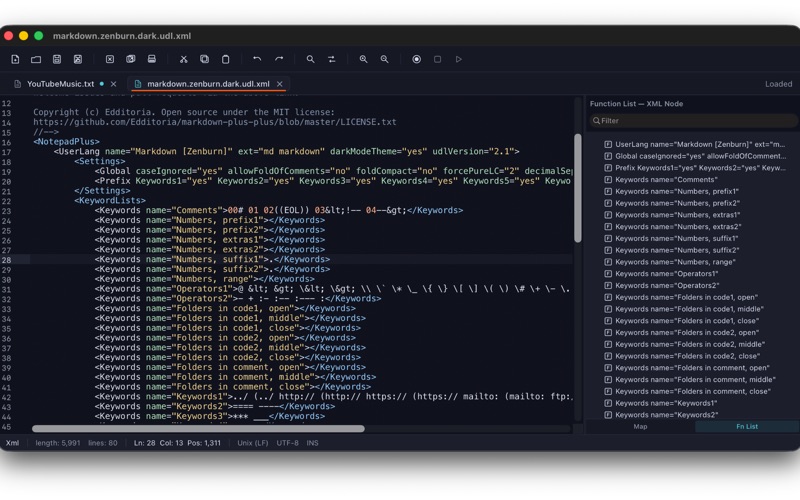Image resolution: width=800 pixels, height=500 pixels.
Task: Zoom in on the editor text
Action: (x=363, y=59)
